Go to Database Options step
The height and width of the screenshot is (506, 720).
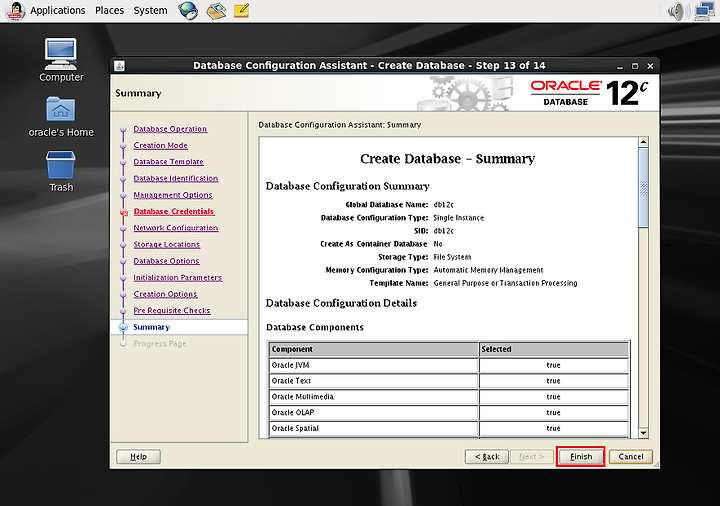(166, 261)
